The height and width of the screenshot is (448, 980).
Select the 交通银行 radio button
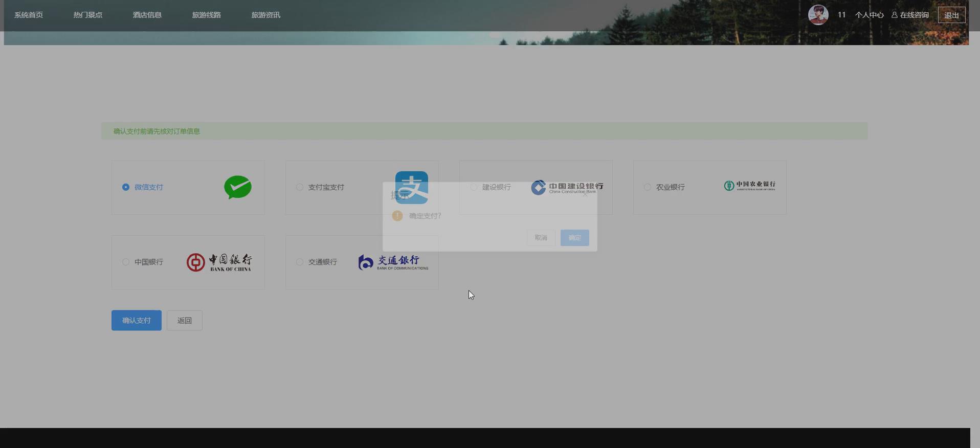pyautogui.click(x=300, y=262)
